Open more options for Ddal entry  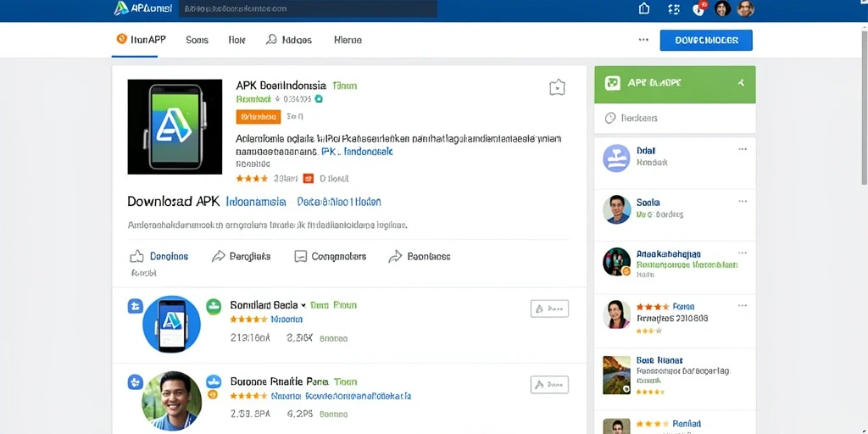tap(743, 149)
